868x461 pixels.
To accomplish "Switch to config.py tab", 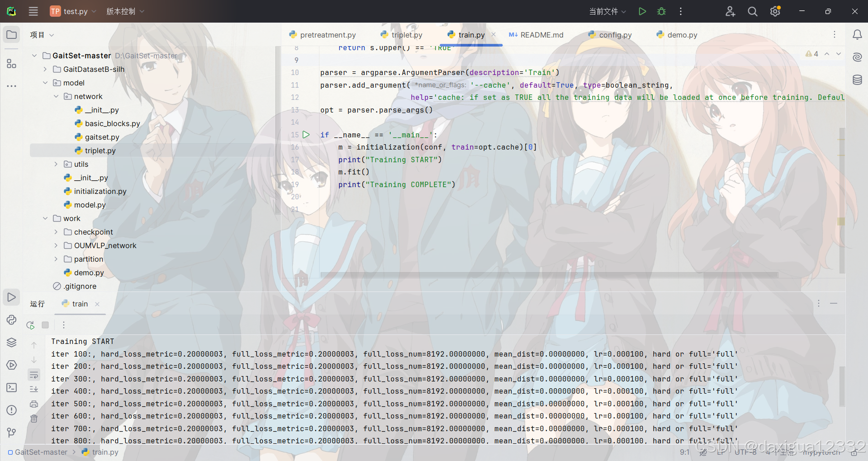I will point(610,35).
